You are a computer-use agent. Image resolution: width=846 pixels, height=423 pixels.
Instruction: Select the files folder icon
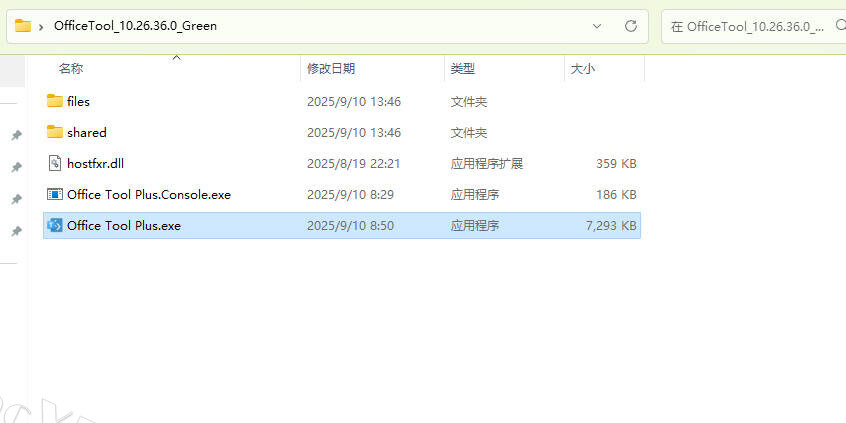click(54, 101)
